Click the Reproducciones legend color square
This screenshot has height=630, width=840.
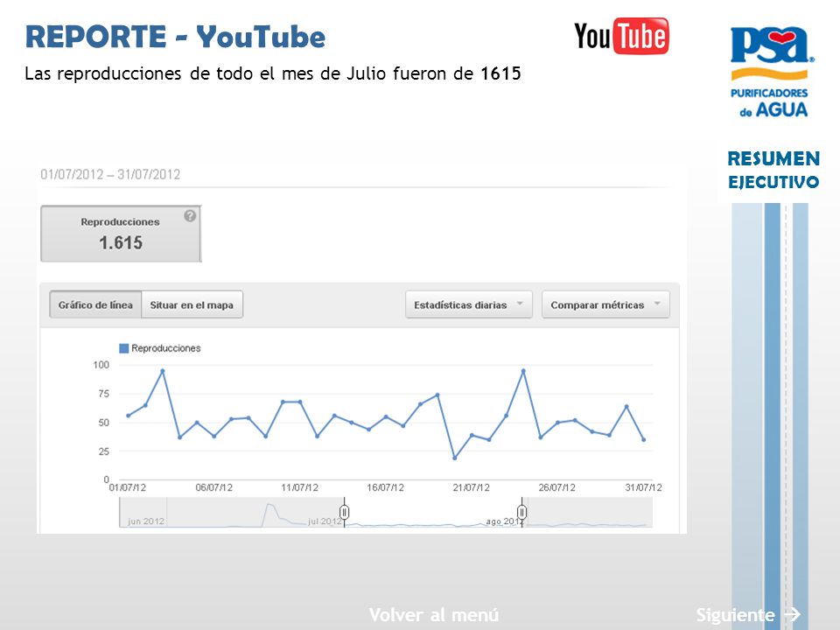pos(123,348)
